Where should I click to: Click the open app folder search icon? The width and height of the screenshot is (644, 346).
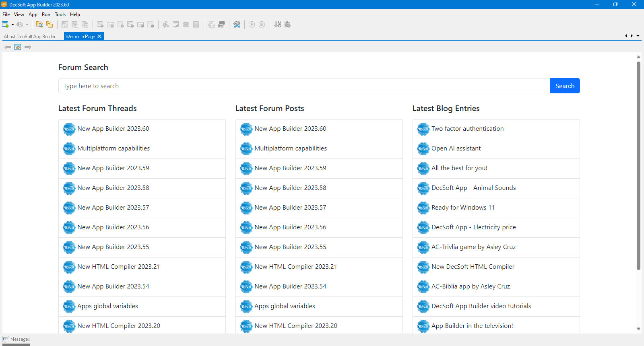pyautogui.click(x=39, y=25)
